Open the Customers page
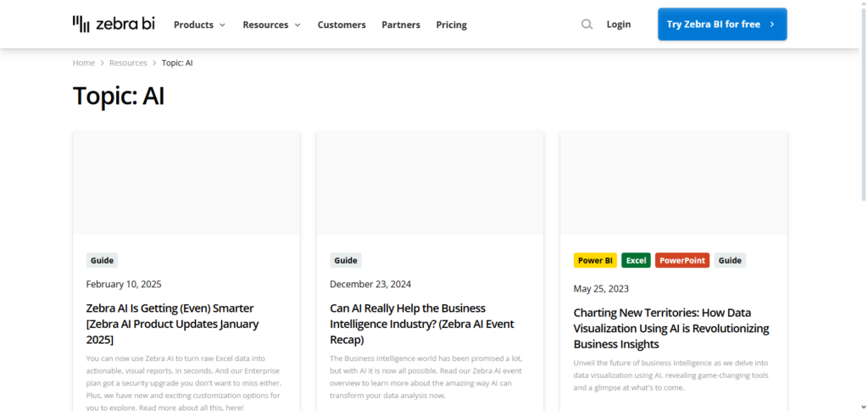The height and width of the screenshot is (411, 868). point(342,25)
